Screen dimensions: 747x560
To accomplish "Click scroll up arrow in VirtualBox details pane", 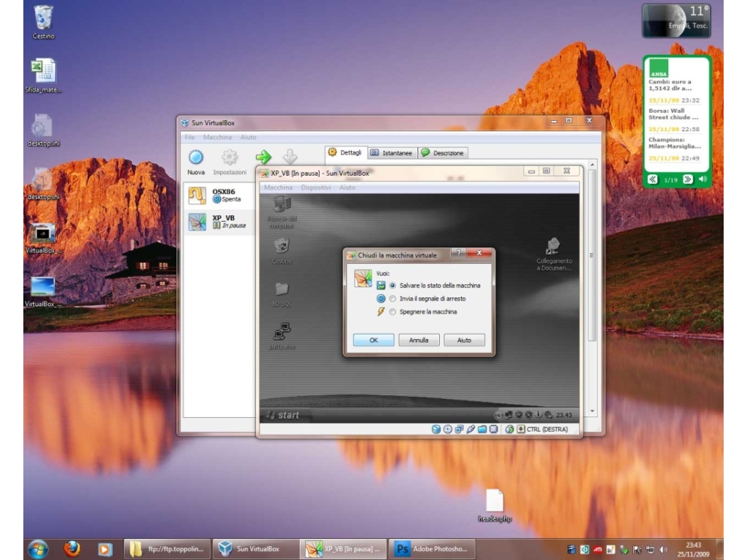I will [x=592, y=165].
